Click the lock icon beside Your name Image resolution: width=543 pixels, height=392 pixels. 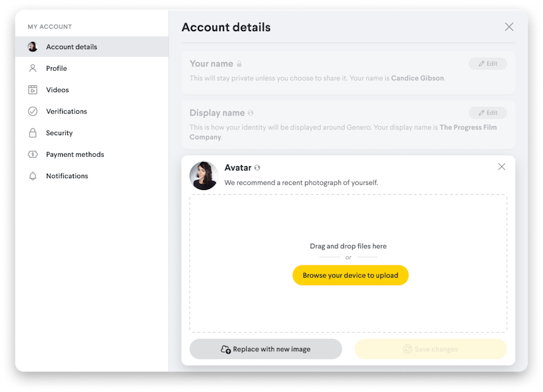coord(239,64)
